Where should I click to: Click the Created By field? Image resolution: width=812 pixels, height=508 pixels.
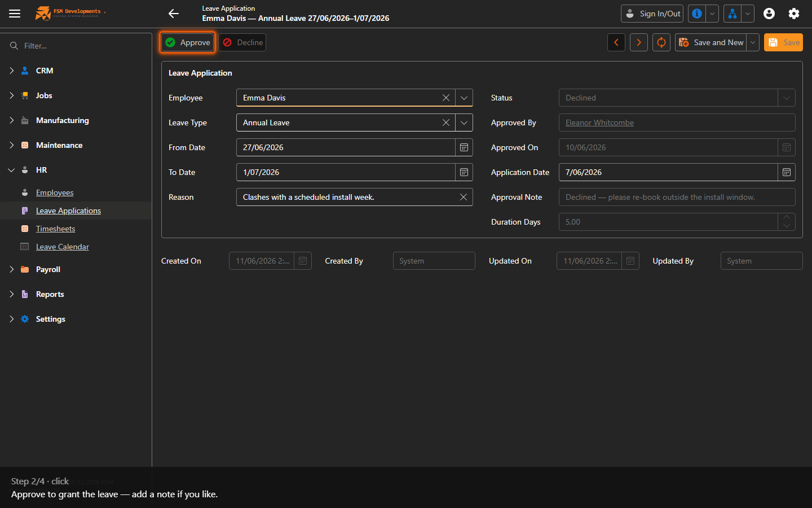pos(434,261)
